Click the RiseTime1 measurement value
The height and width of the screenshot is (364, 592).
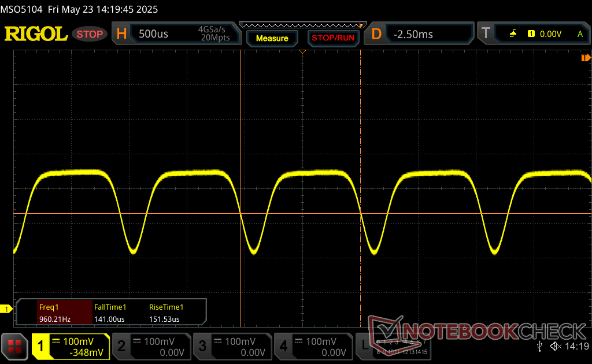165,319
